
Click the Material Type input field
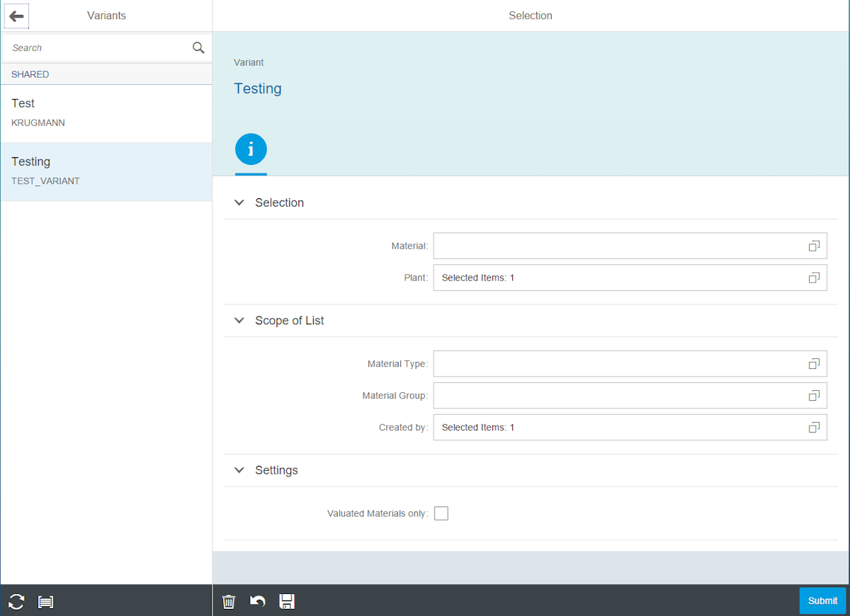(616, 364)
